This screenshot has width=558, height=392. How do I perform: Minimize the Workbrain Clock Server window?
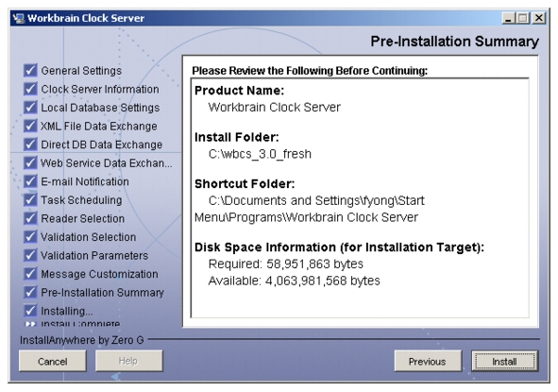508,18
